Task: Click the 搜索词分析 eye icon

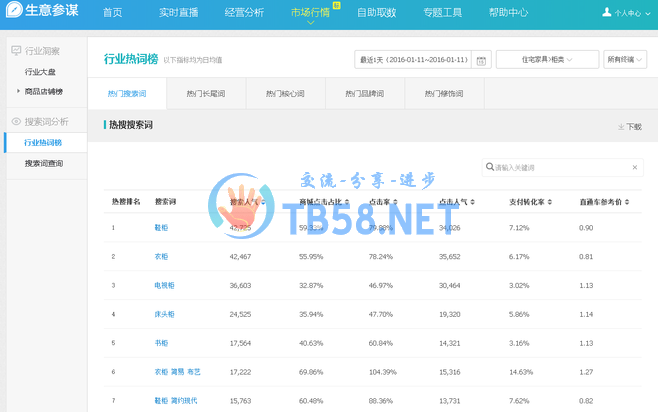Action: point(16,121)
